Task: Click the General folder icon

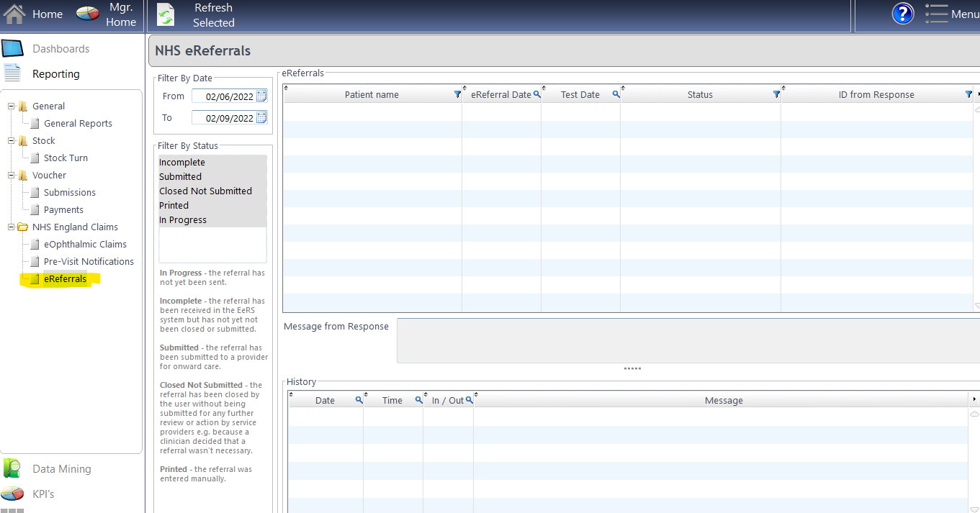Action: click(x=22, y=106)
